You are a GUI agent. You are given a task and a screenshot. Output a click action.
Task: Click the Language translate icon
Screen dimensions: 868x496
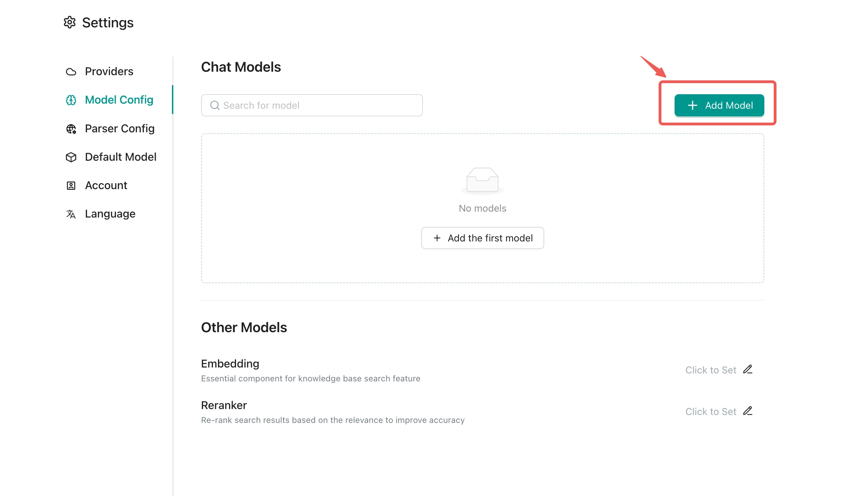click(71, 214)
